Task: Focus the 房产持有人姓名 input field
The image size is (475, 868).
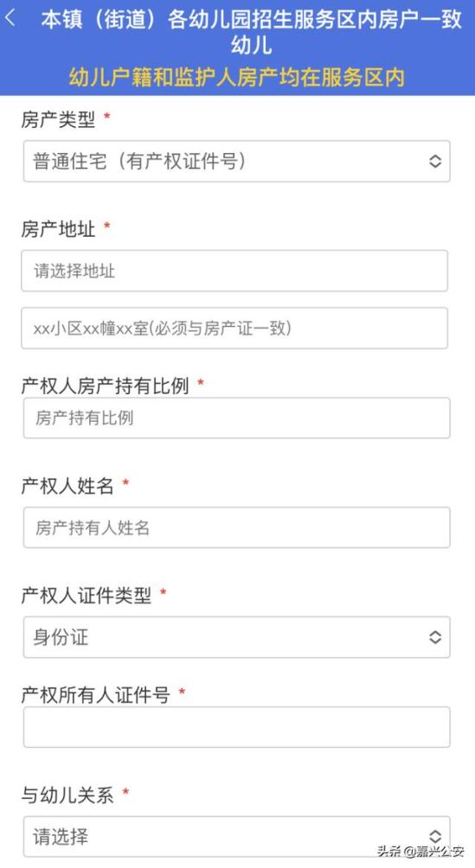Action: (237, 527)
